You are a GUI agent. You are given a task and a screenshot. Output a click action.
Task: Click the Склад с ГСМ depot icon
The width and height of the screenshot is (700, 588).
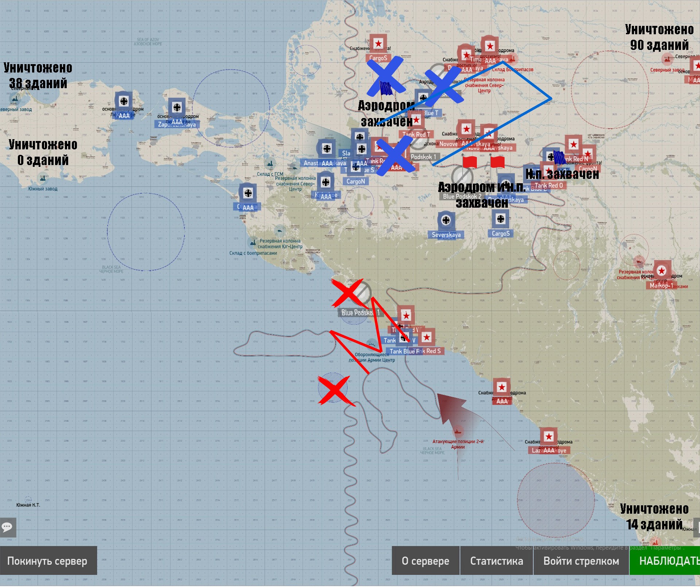[x=270, y=165]
